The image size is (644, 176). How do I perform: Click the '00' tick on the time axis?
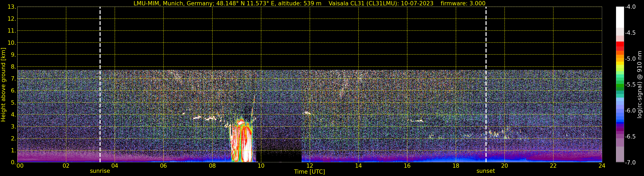[x=20, y=166]
